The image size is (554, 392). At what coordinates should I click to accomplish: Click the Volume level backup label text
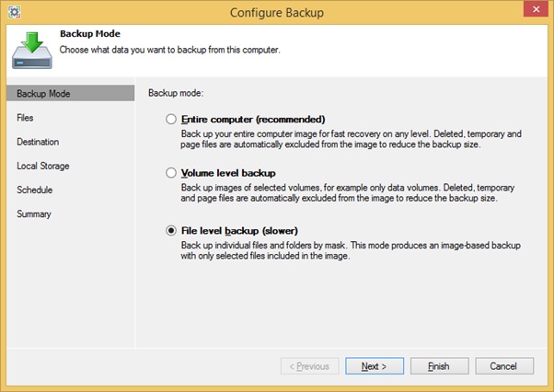(228, 173)
